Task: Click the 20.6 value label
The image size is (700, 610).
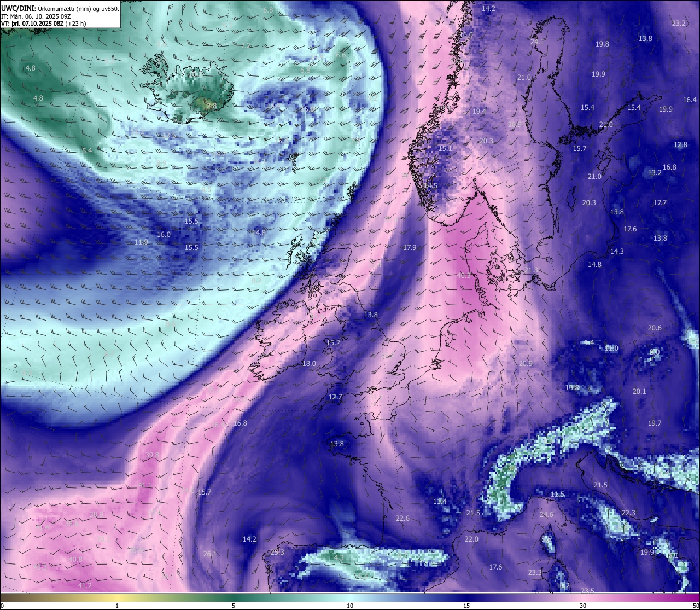Action: [x=655, y=328]
